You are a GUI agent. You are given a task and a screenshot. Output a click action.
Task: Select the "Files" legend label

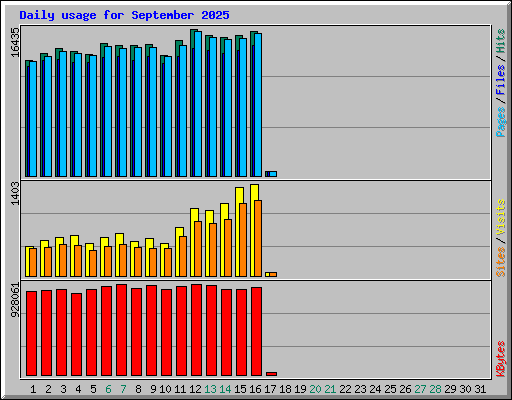(500, 79)
